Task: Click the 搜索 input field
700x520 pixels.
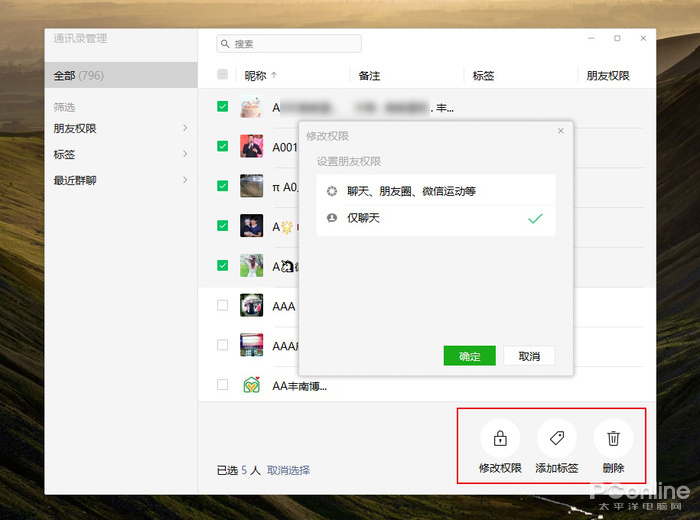Action: pos(289,44)
